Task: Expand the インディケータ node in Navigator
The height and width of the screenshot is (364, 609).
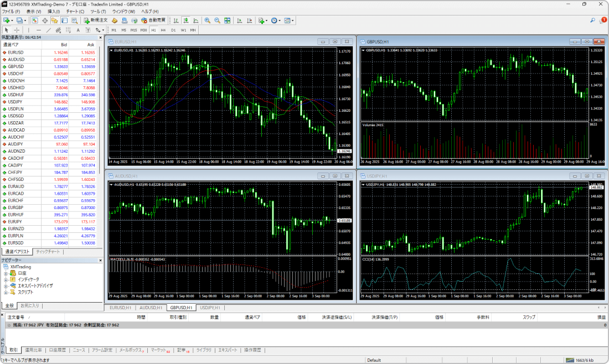Action: (x=6, y=279)
